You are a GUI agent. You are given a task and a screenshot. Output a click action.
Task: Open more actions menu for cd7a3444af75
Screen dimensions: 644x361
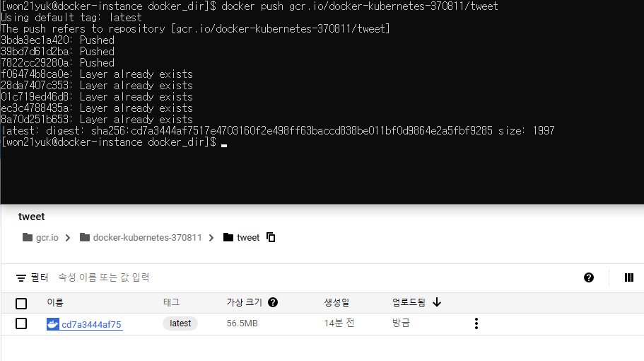click(476, 323)
